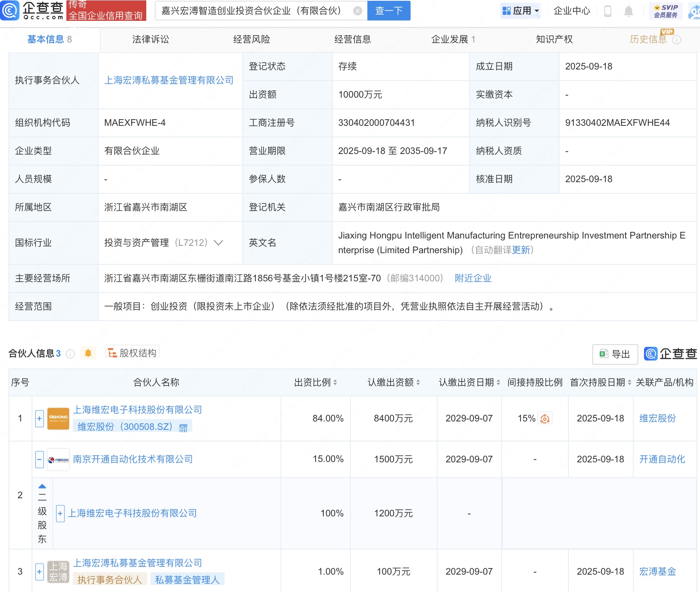Image resolution: width=700 pixels, height=592 pixels.
Task: Open 企业中心 link in header
Action: coord(572,11)
